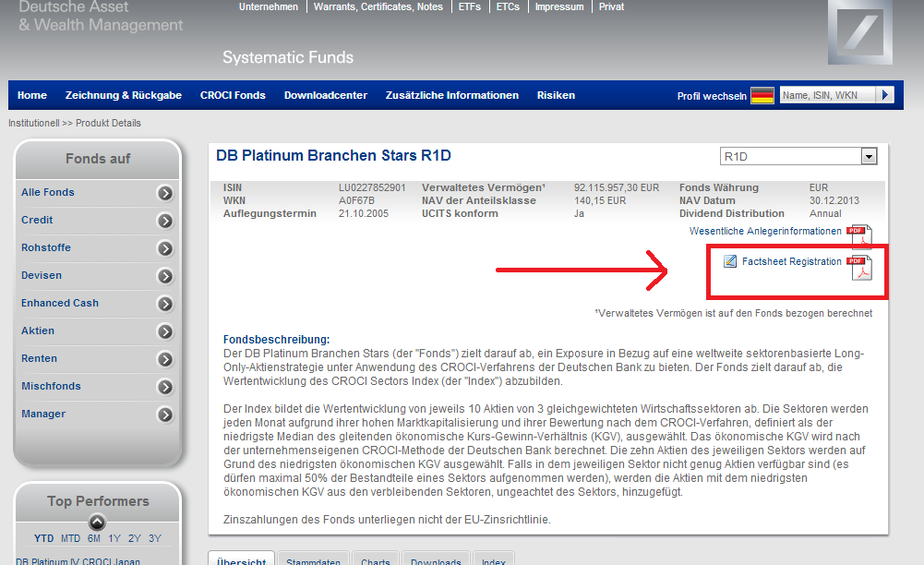Click WKN value A0F67B
Viewport: 924px width, 565px height.
pos(356,200)
